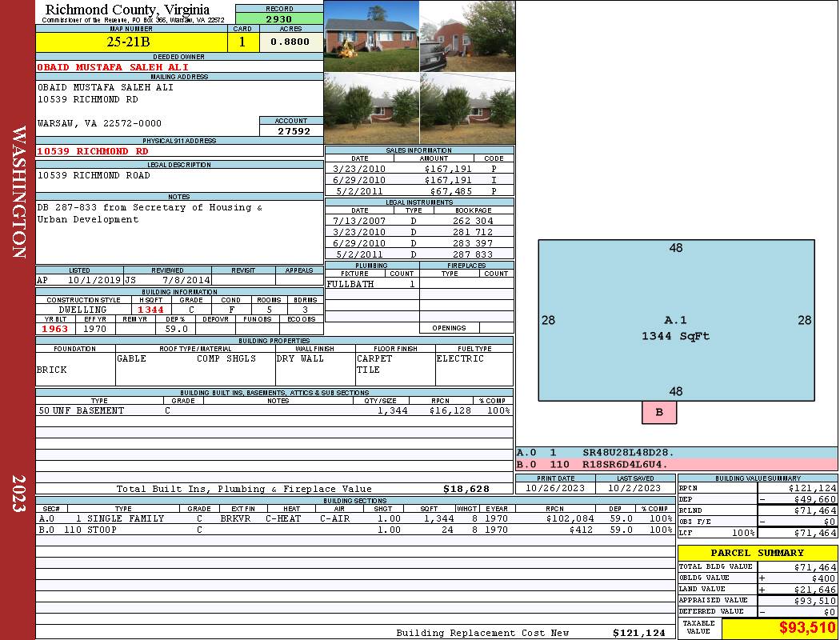Click the 2023 year sidebar label

18,494
